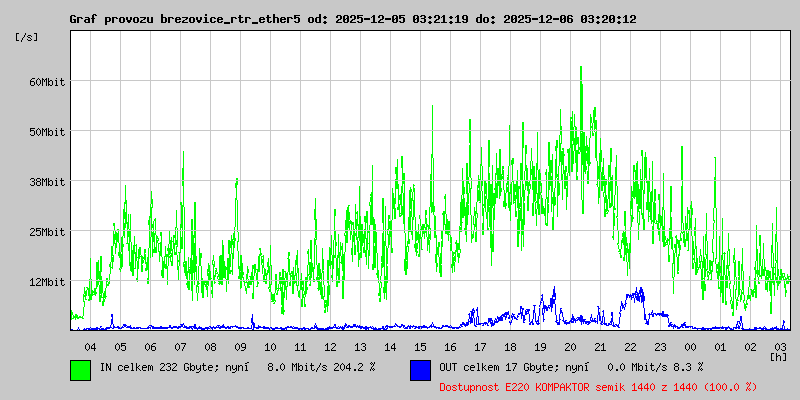Click the red 'Dostupnost E220 KOMPAKTOR' status line
Screen dimensions: 800x400
pyautogui.click(x=598, y=387)
